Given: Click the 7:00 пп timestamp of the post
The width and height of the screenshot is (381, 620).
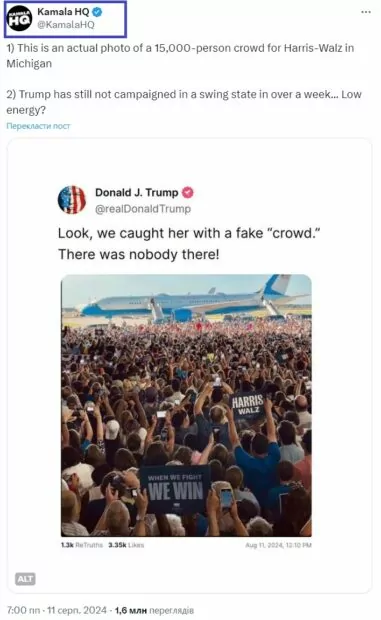Looking at the screenshot, I should coord(23,610).
